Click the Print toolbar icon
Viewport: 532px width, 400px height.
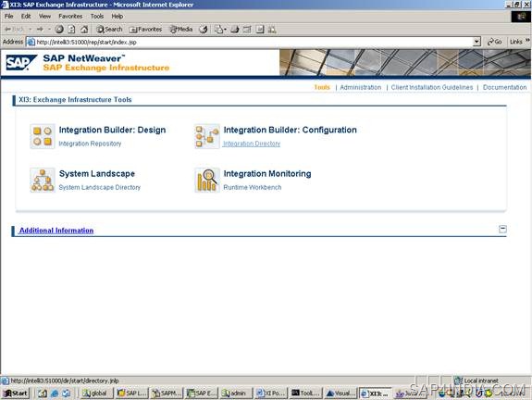(235, 30)
